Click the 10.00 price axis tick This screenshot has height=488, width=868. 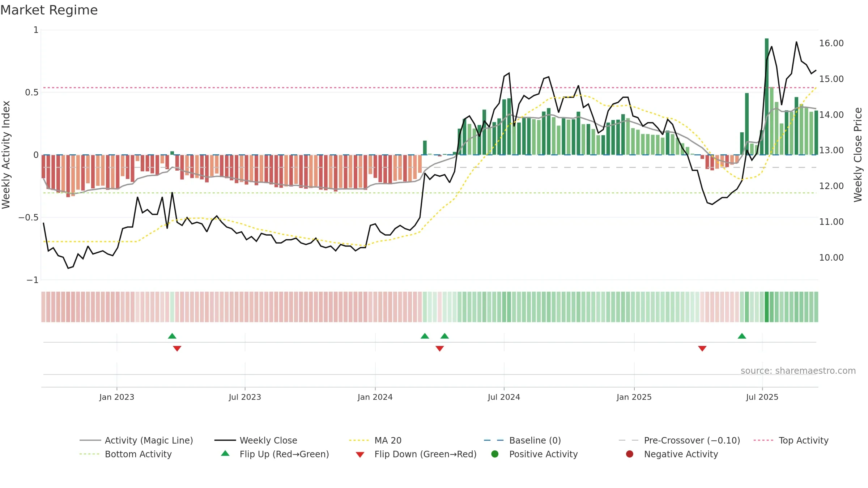(831, 257)
